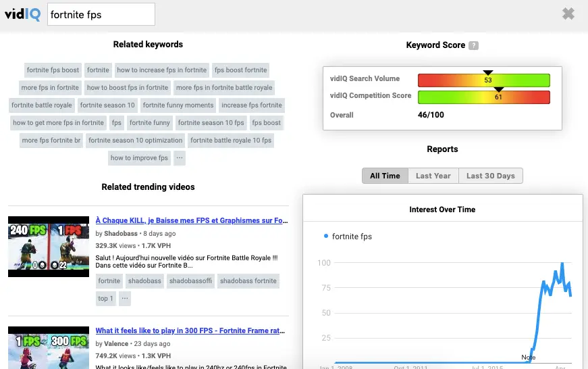The image size is (588, 369).
Task: Switch to the Last Year report tab
Action: point(433,176)
